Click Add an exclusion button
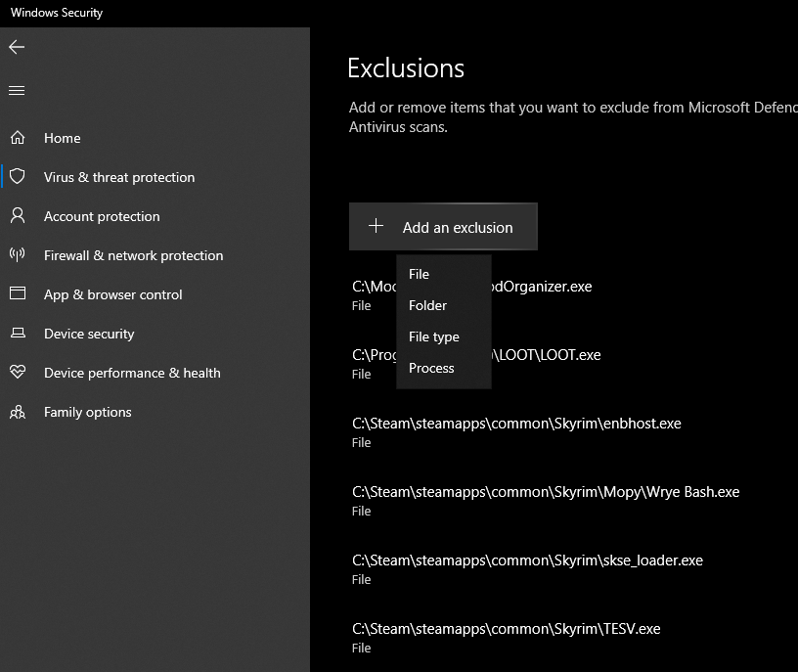 443,227
